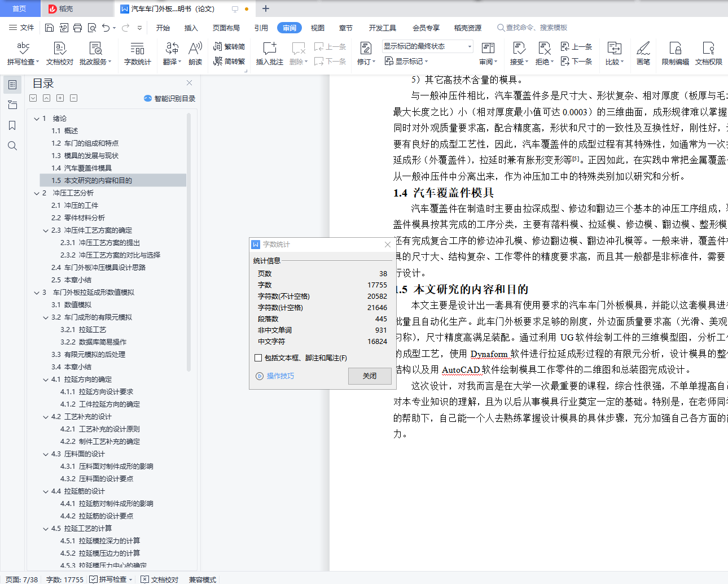Collapse 2.3 冲压件工艺方案的确定
Image resolution: width=728 pixels, height=584 pixels.
(x=46, y=230)
